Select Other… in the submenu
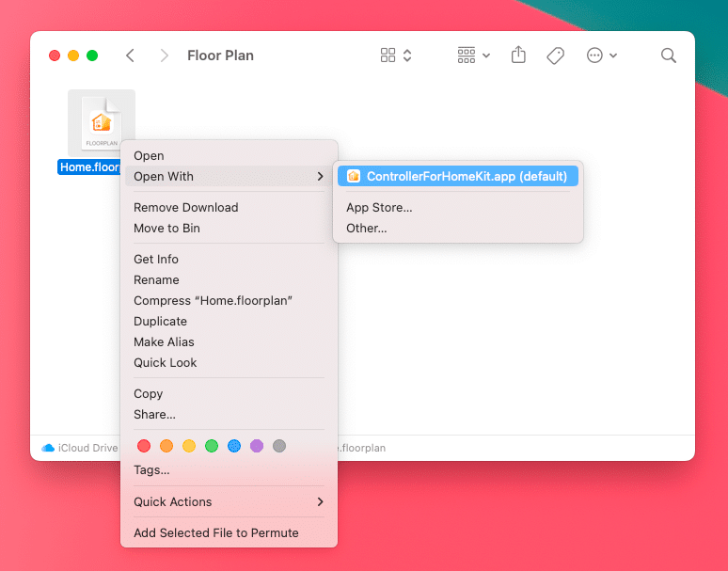 click(458, 229)
